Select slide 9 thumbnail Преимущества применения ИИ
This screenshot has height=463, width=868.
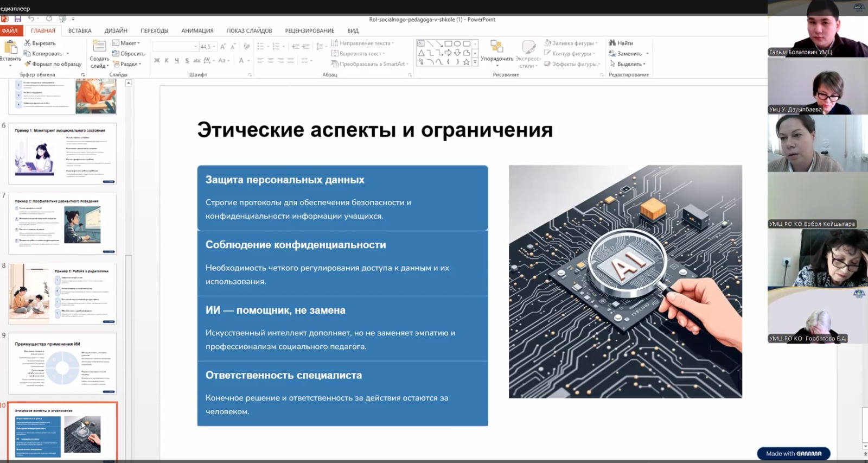[x=62, y=364]
